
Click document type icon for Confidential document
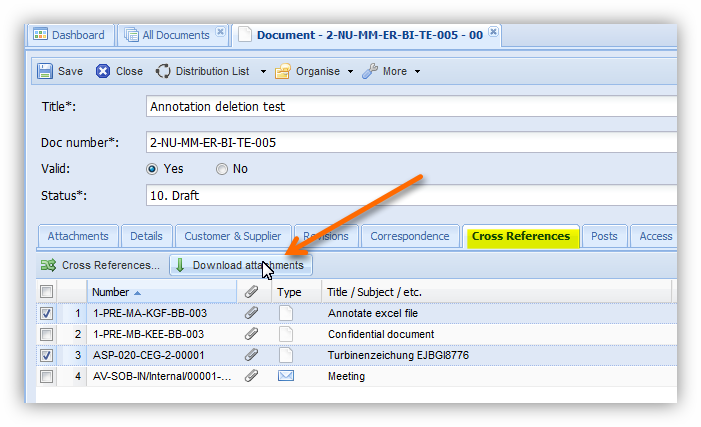pos(286,334)
